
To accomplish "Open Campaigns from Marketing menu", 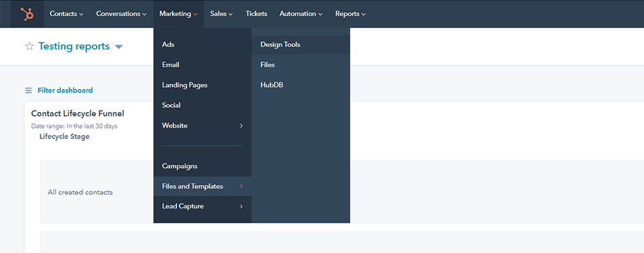I will point(203,166).
